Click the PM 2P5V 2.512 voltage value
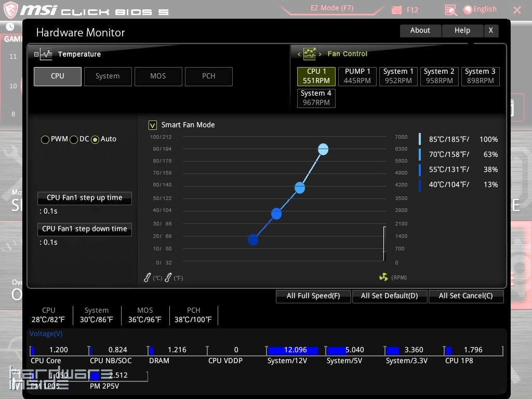532x399 pixels. point(118,375)
